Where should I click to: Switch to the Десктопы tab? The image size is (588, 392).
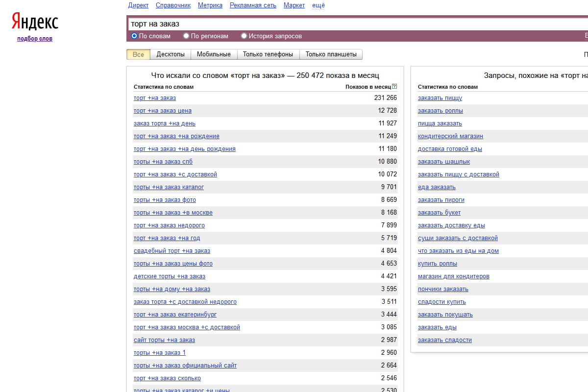tap(171, 54)
